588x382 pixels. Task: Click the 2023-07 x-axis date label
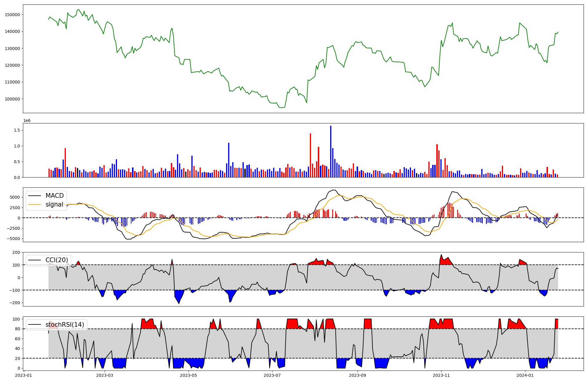pyautogui.click(x=272, y=375)
